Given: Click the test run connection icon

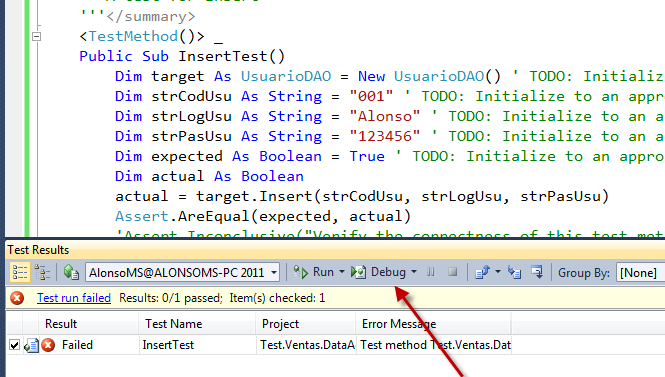Looking at the screenshot, I should coord(71,272).
